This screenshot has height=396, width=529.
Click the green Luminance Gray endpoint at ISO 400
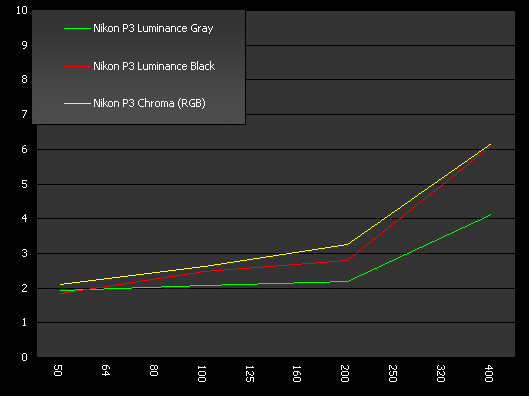(490, 215)
